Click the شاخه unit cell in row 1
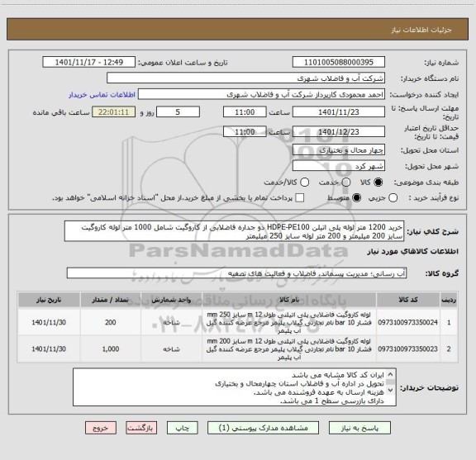Viewport: 476px width, 460px height. click(x=171, y=322)
